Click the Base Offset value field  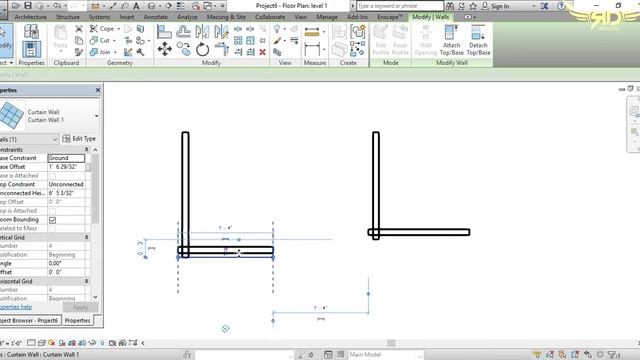[66, 167]
